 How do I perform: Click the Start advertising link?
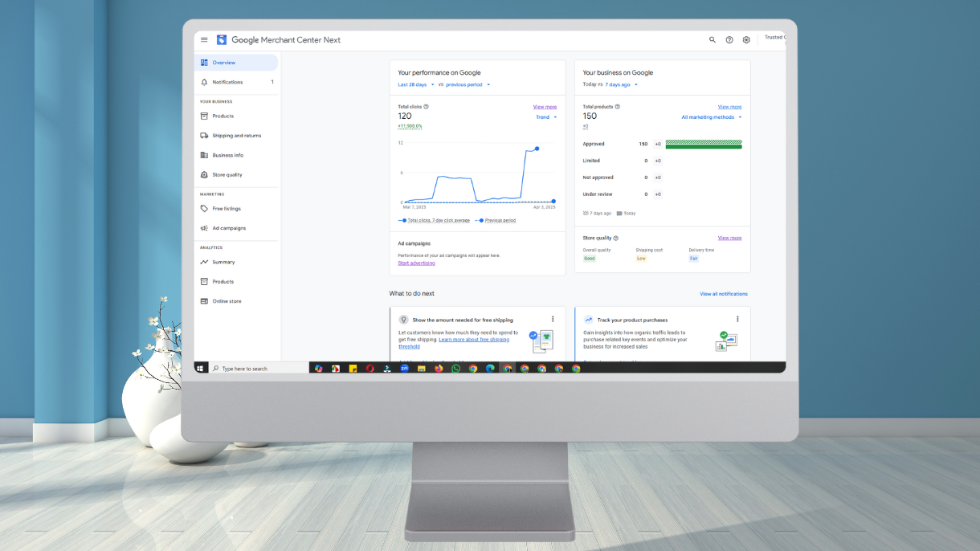pos(416,263)
